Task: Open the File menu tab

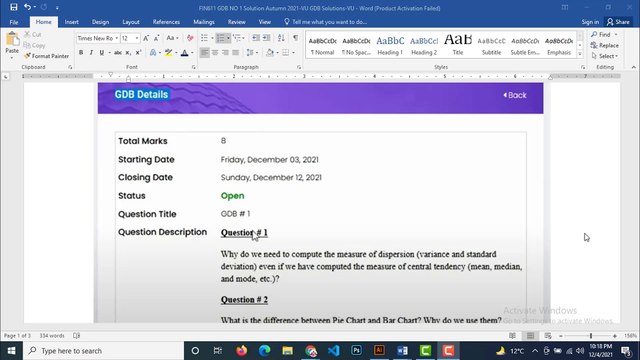Action: coord(14,22)
